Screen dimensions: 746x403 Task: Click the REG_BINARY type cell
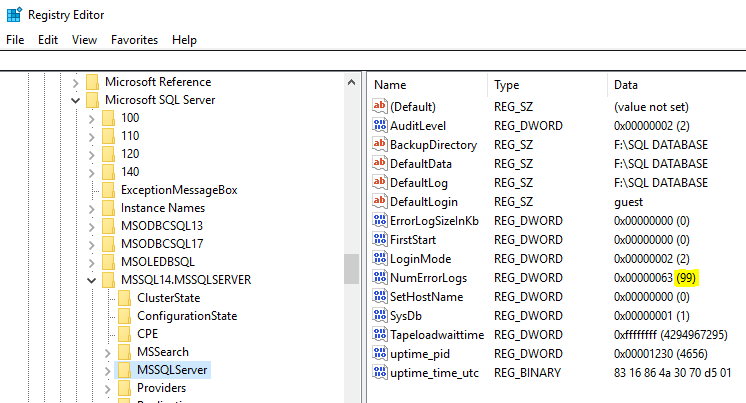point(527,373)
